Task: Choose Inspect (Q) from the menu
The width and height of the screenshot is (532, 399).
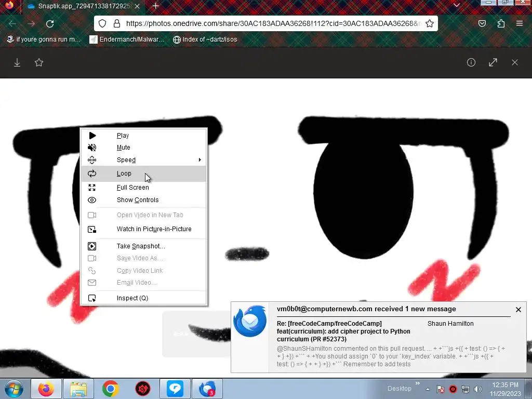Action: click(143, 298)
